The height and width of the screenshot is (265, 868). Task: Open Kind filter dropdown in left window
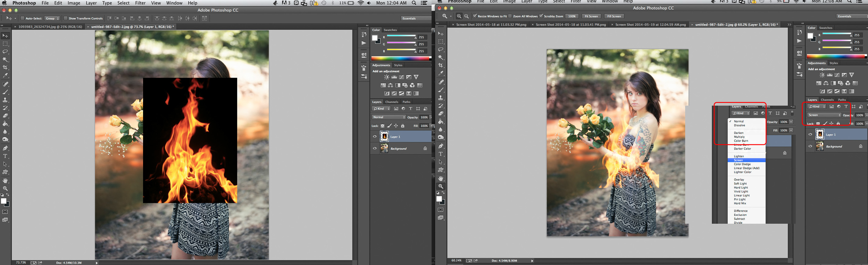pyautogui.click(x=381, y=109)
